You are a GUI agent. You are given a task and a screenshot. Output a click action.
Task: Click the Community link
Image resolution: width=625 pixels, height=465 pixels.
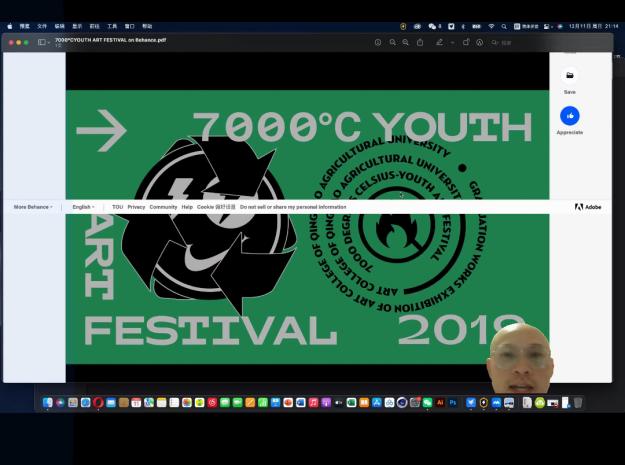click(163, 207)
